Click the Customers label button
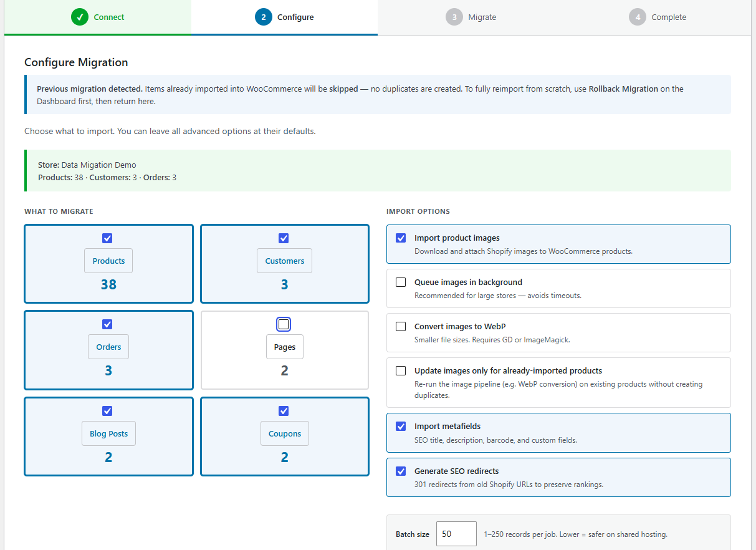Image resolution: width=756 pixels, height=550 pixels. point(284,261)
